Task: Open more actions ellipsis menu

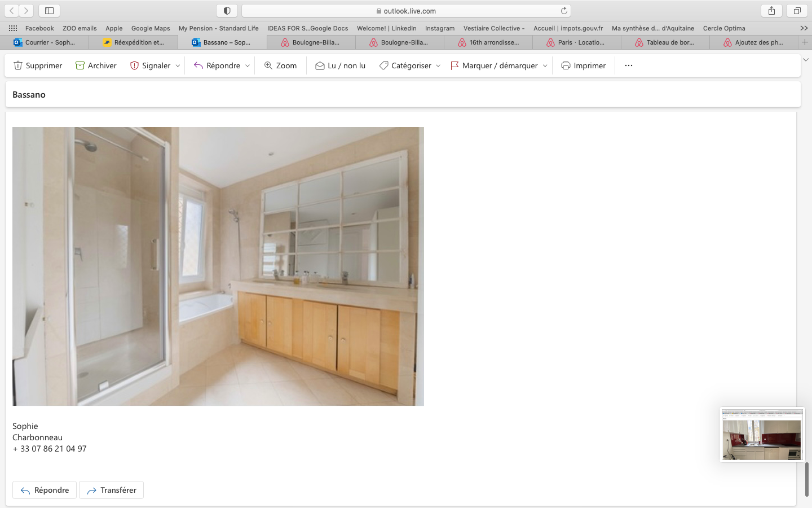Action: pos(628,65)
